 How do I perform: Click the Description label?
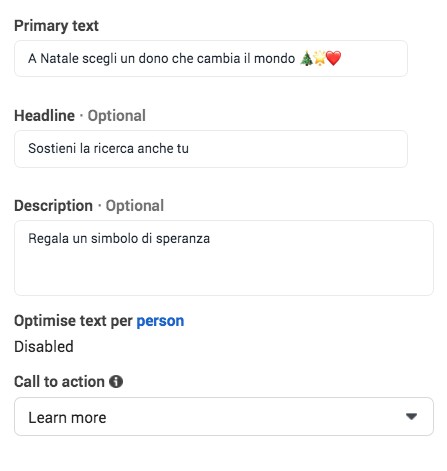tap(54, 206)
